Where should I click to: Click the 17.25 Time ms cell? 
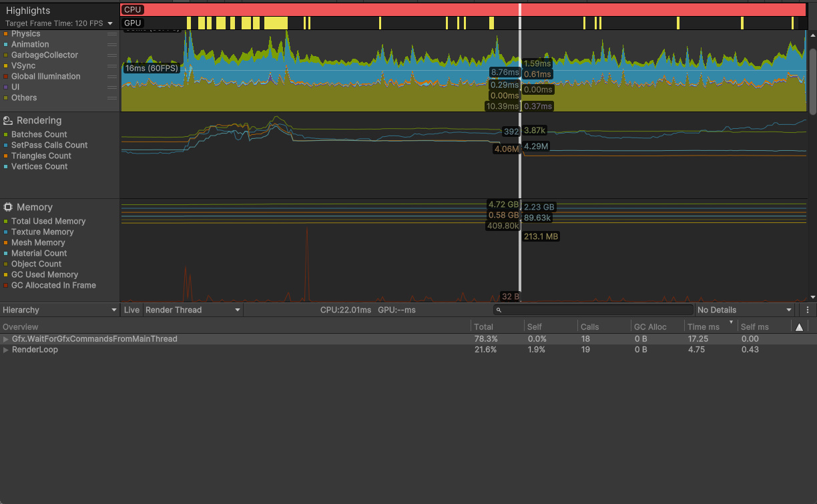(698, 339)
